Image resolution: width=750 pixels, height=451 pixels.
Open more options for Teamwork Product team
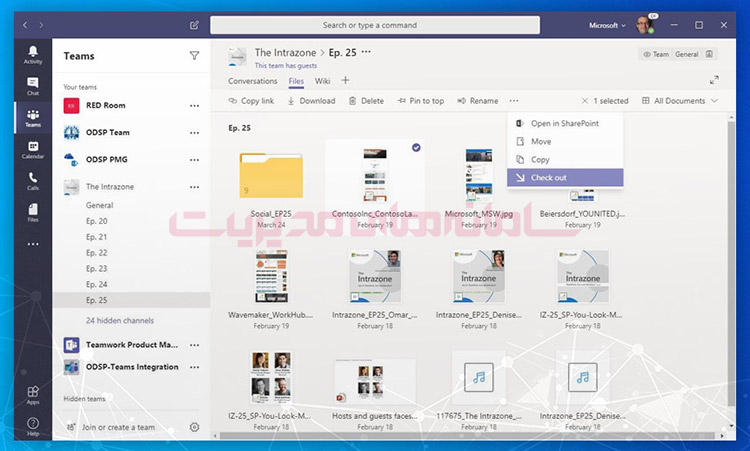194,345
